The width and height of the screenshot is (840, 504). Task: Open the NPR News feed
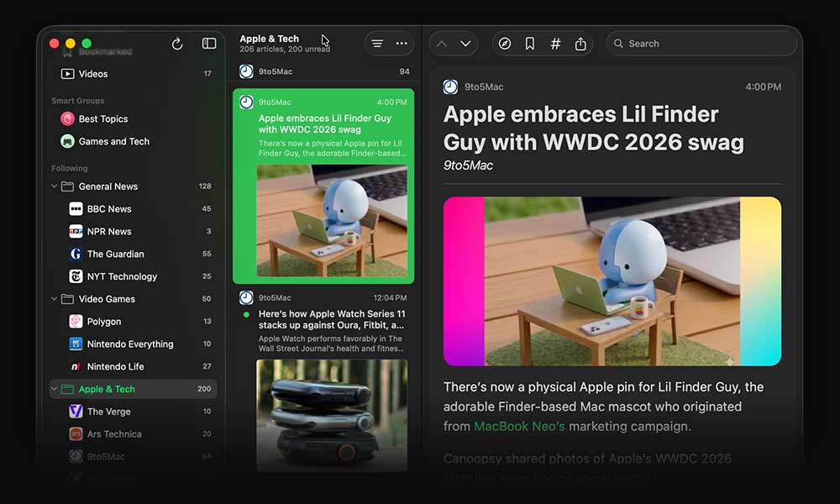[x=134, y=231]
